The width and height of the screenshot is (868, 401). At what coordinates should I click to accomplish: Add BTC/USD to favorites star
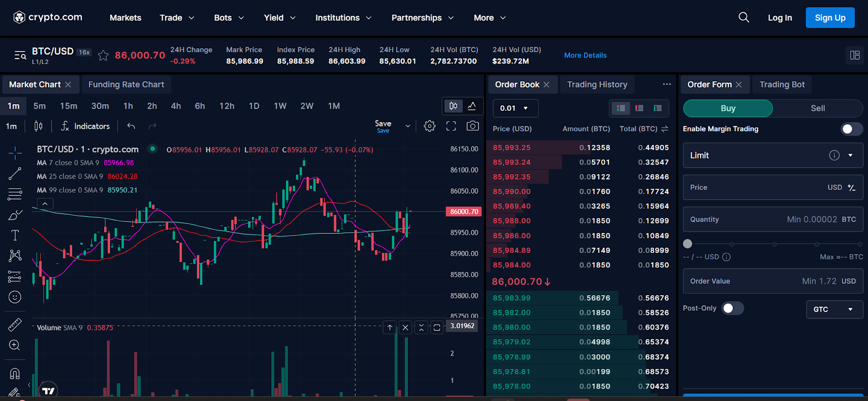click(103, 55)
